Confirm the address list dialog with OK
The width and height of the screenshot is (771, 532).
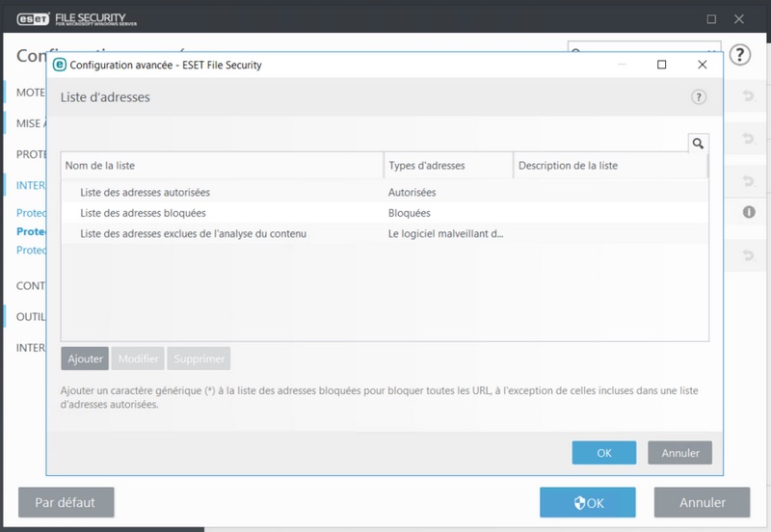pos(604,453)
